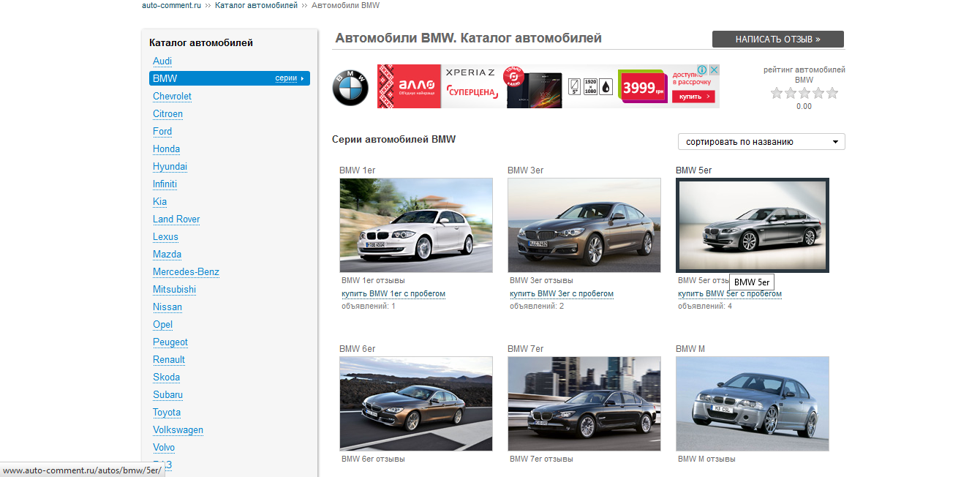Click BMW 6er отзывы text
This screenshot has width=980, height=477.
[373, 459]
